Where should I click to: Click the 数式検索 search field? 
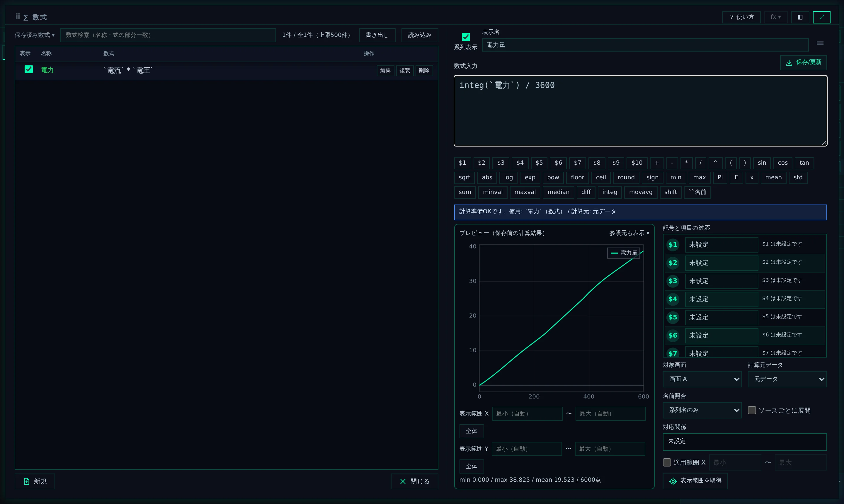(x=168, y=35)
